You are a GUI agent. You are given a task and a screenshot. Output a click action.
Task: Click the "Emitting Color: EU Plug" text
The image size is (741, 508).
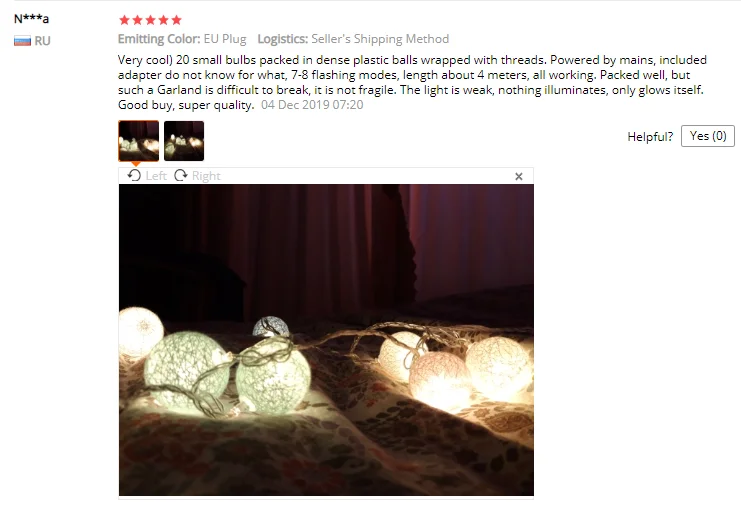[182, 39]
